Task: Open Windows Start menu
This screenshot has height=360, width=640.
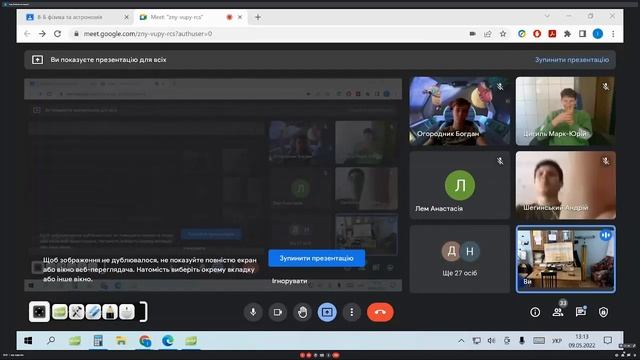Action: pos(28,340)
